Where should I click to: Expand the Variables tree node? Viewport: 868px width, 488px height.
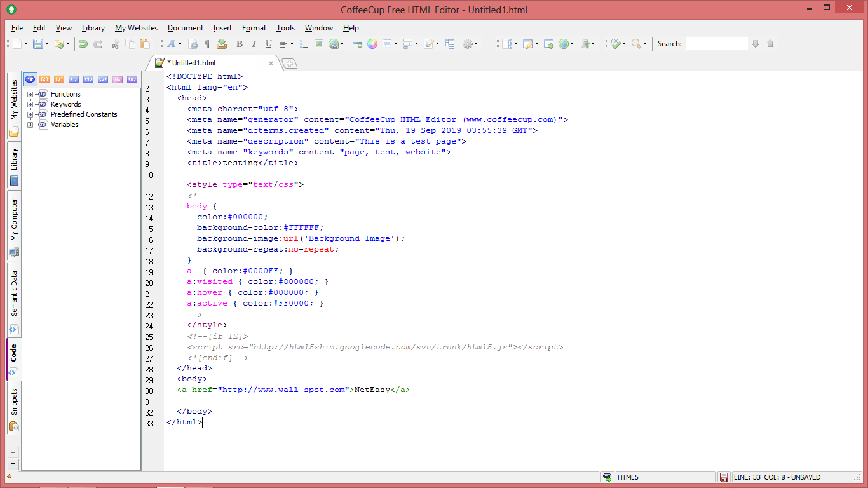[x=30, y=125]
